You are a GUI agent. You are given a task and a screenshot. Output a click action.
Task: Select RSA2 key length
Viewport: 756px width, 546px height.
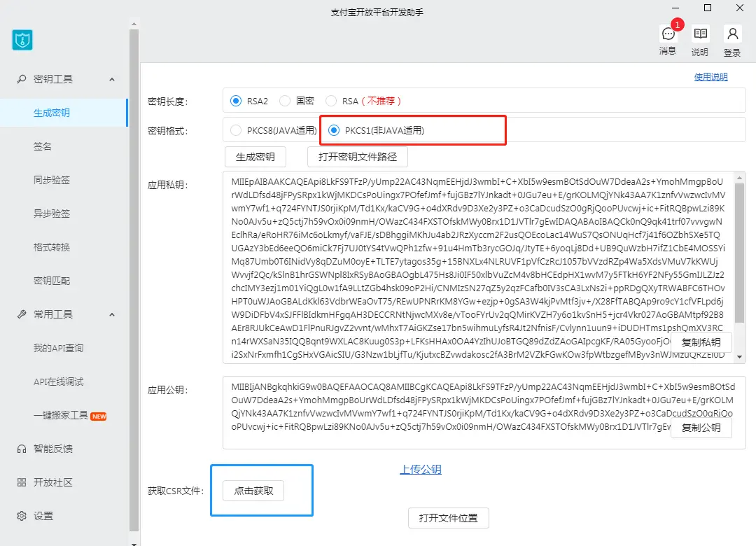point(236,101)
